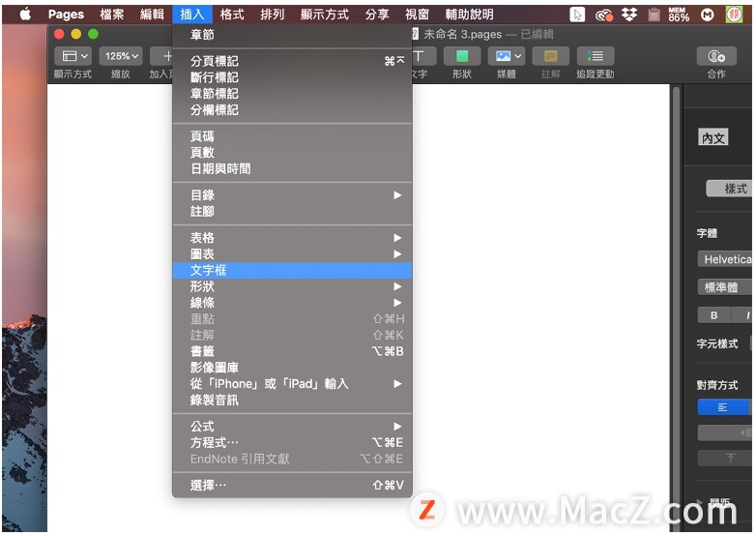Choose 書籤 bookmark menu item
Screen dimensions: 756x536
click(x=292, y=351)
